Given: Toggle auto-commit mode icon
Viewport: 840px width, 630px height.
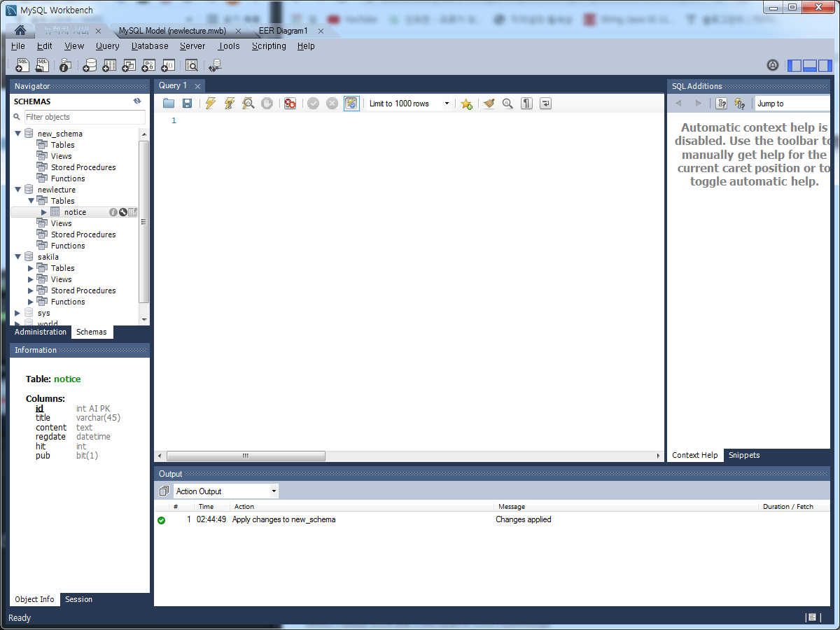Looking at the screenshot, I should pos(351,104).
